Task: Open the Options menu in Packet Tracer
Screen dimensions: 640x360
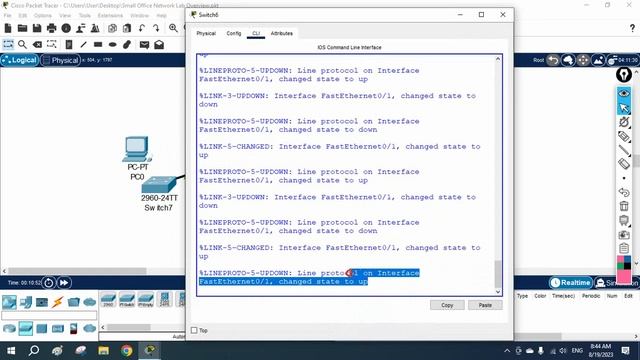Action: point(42,16)
